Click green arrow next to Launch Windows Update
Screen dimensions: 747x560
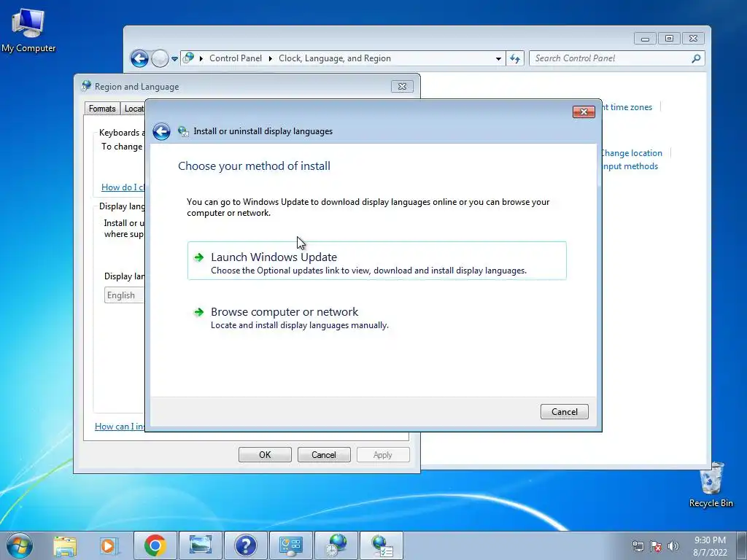point(198,257)
